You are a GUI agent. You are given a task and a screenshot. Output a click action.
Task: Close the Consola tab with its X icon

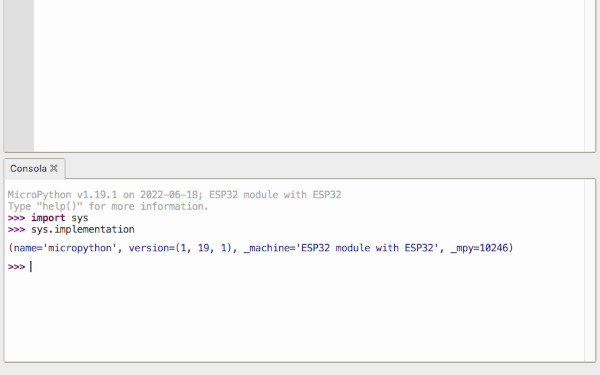point(54,168)
